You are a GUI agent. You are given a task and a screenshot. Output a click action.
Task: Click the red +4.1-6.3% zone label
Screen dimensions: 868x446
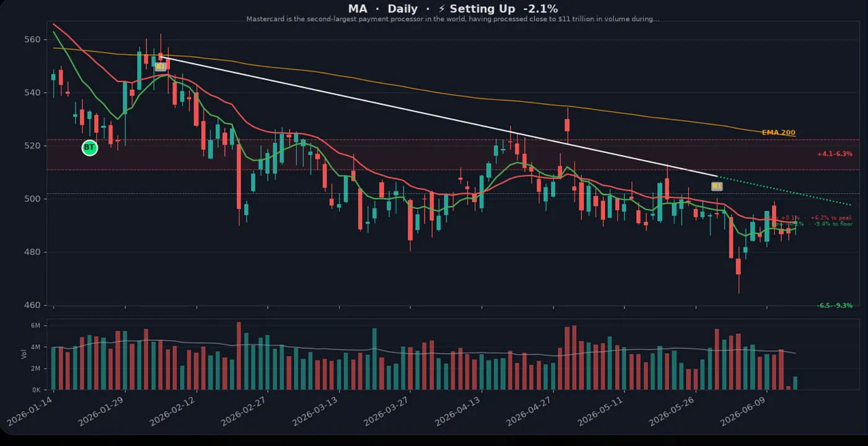835,153
